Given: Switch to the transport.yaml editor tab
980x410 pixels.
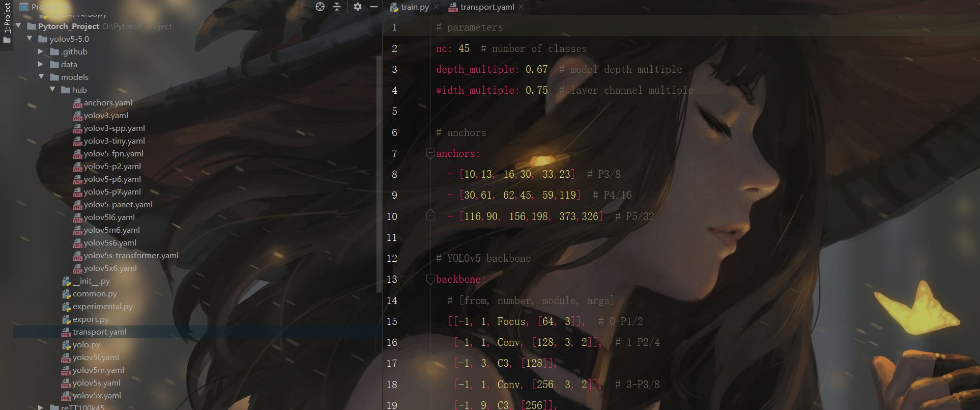Looking at the screenshot, I should pos(487,7).
